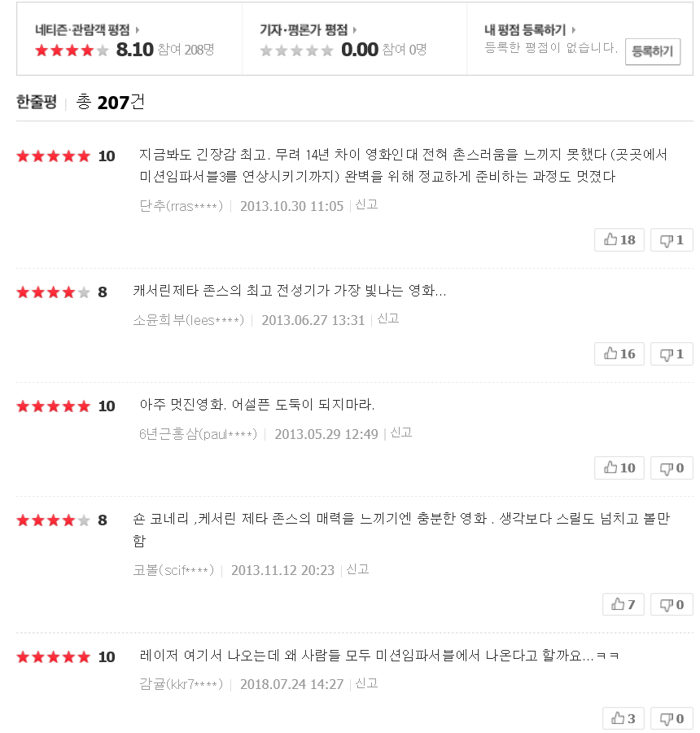Click 신고 on 2013.05.29 review

pyautogui.click(x=401, y=433)
